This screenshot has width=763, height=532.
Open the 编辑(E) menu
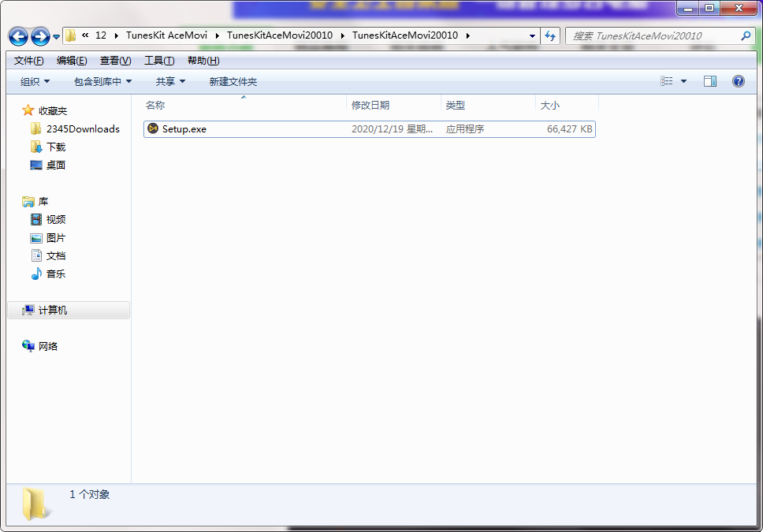pos(72,61)
